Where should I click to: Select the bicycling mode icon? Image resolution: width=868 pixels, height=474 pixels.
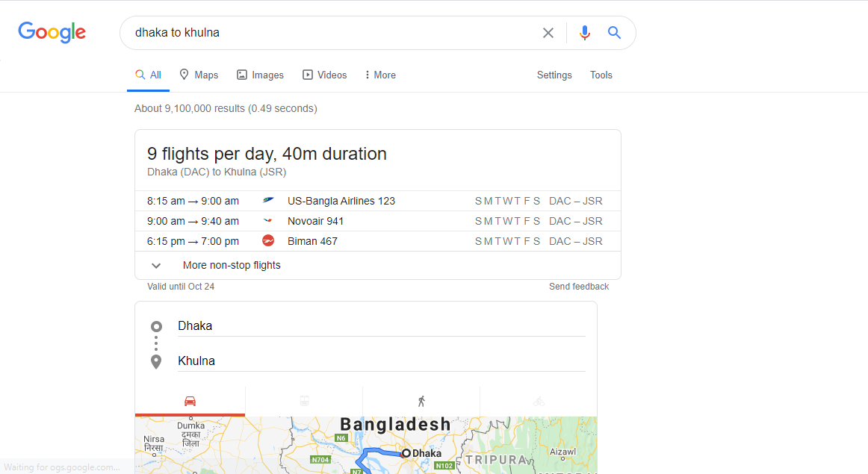[539, 401]
